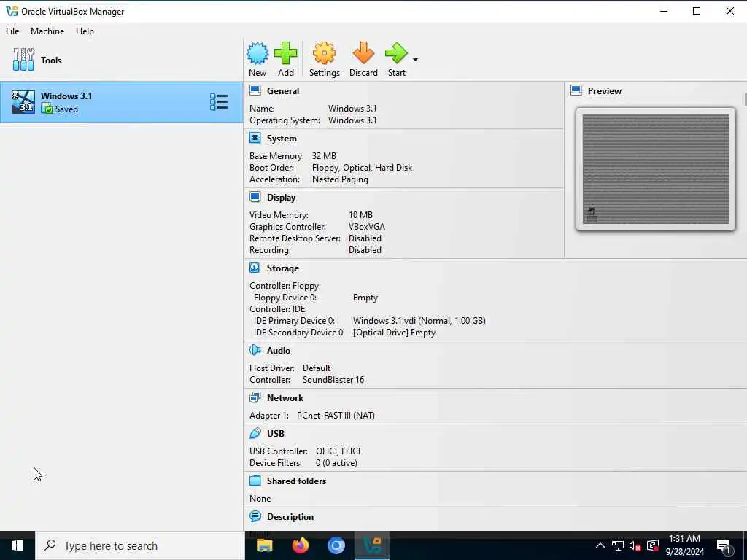This screenshot has width=747, height=560.
Task: Click the muted volume tray icon
Action: pos(635,545)
